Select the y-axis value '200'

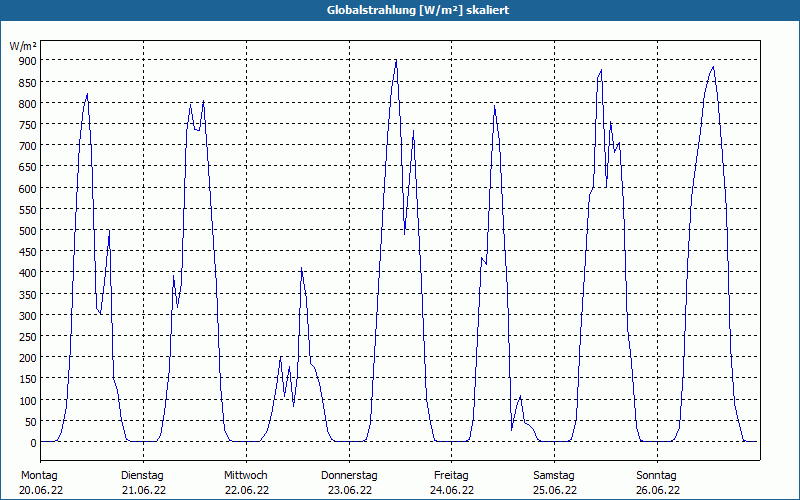(x=28, y=358)
